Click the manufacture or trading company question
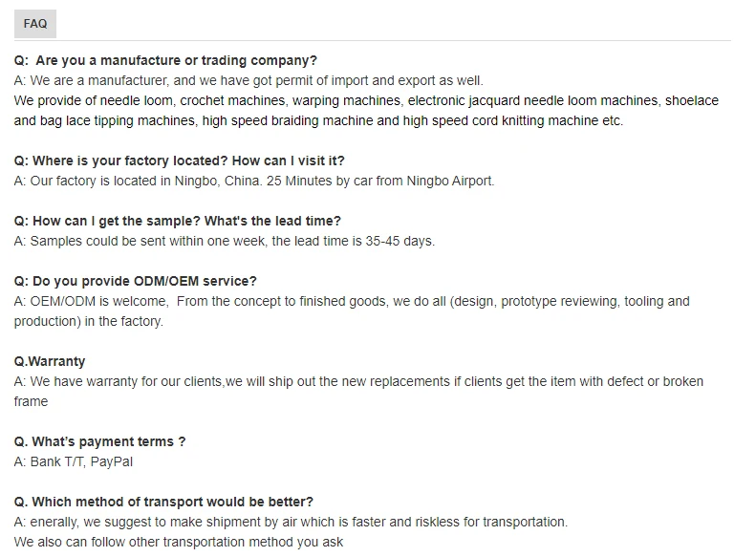The width and height of the screenshot is (756, 557). (165, 60)
